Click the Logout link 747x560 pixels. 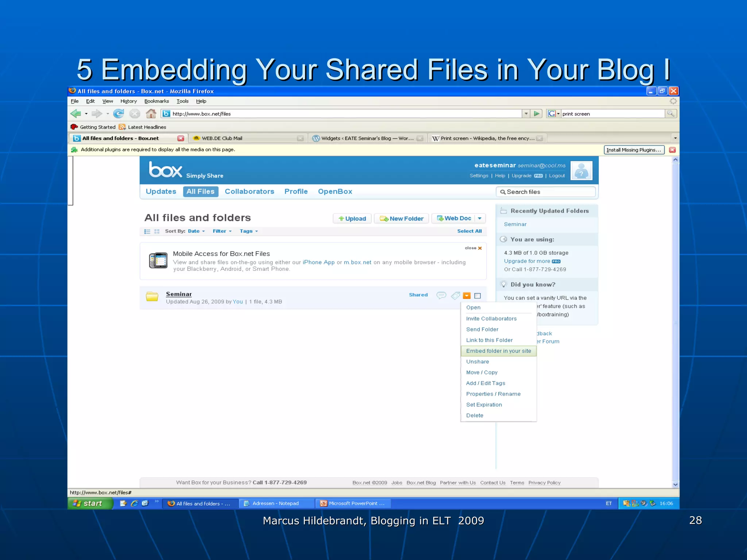(x=557, y=176)
